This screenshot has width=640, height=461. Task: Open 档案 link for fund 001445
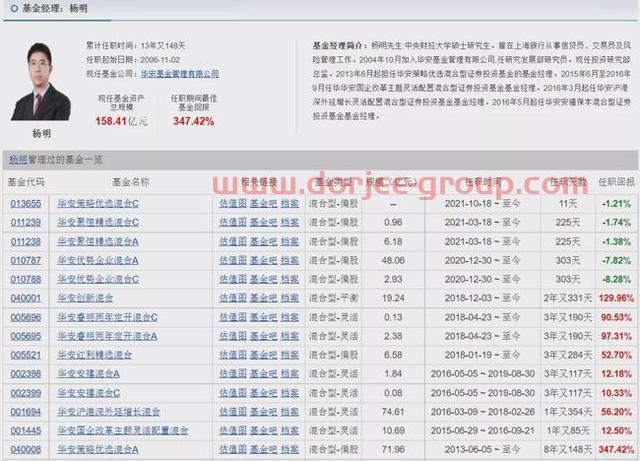tap(290, 430)
